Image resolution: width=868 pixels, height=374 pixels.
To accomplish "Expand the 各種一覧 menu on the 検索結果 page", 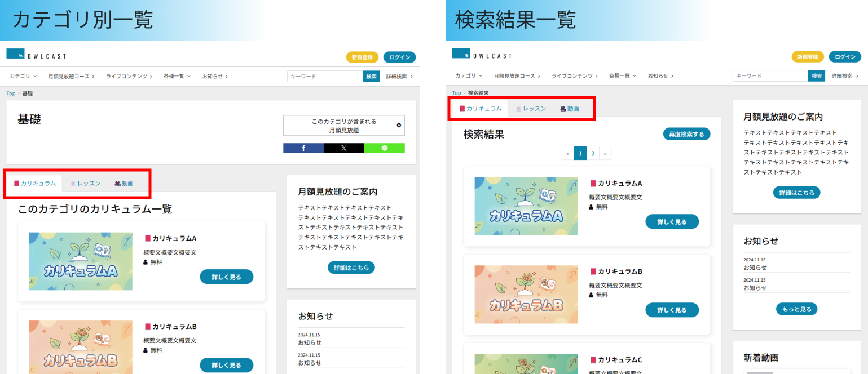I will tap(622, 76).
